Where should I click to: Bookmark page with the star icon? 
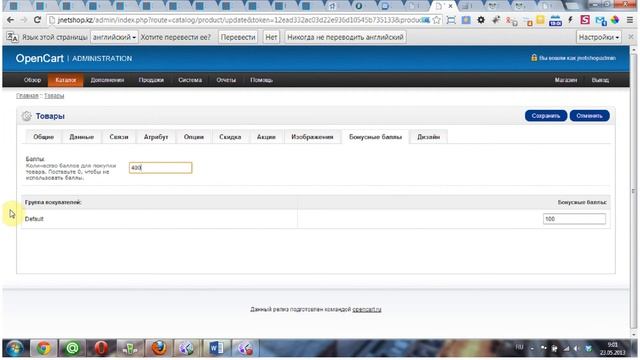click(x=437, y=20)
